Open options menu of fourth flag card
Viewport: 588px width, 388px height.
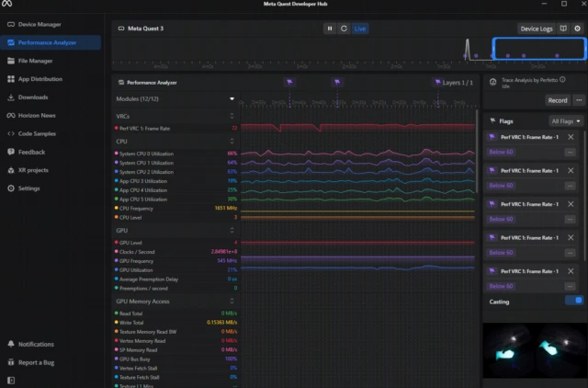point(570,253)
